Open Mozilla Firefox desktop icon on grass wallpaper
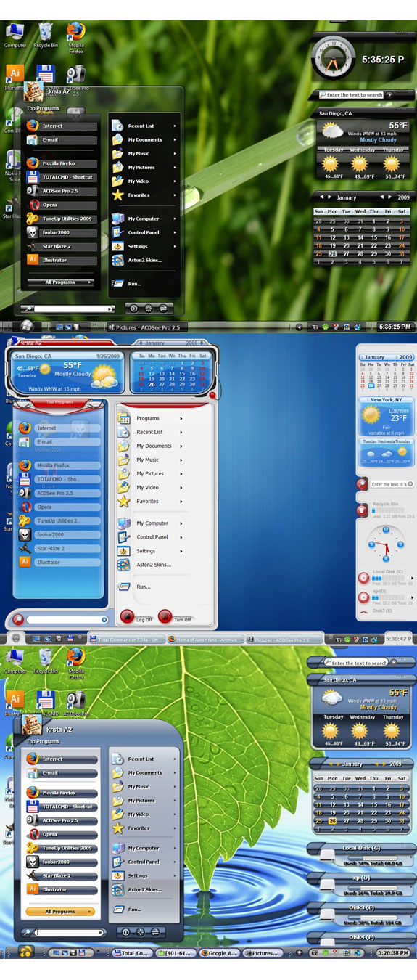Image resolution: width=417 pixels, height=980 pixels. pyautogui.click(x=76, y=38)
